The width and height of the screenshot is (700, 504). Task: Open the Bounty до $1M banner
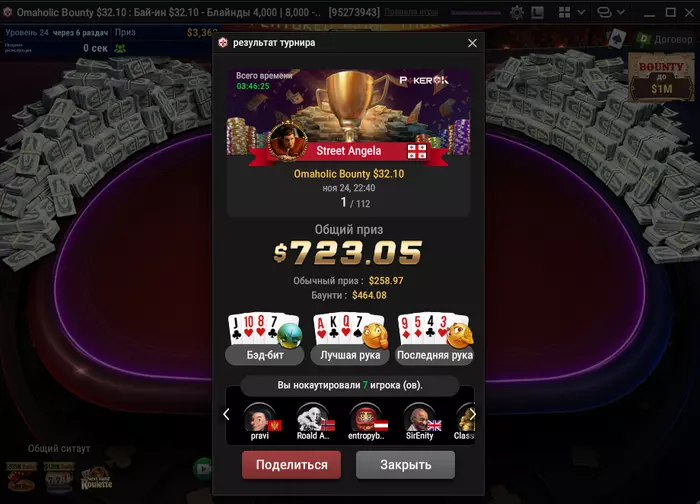[x=661, y=77]
